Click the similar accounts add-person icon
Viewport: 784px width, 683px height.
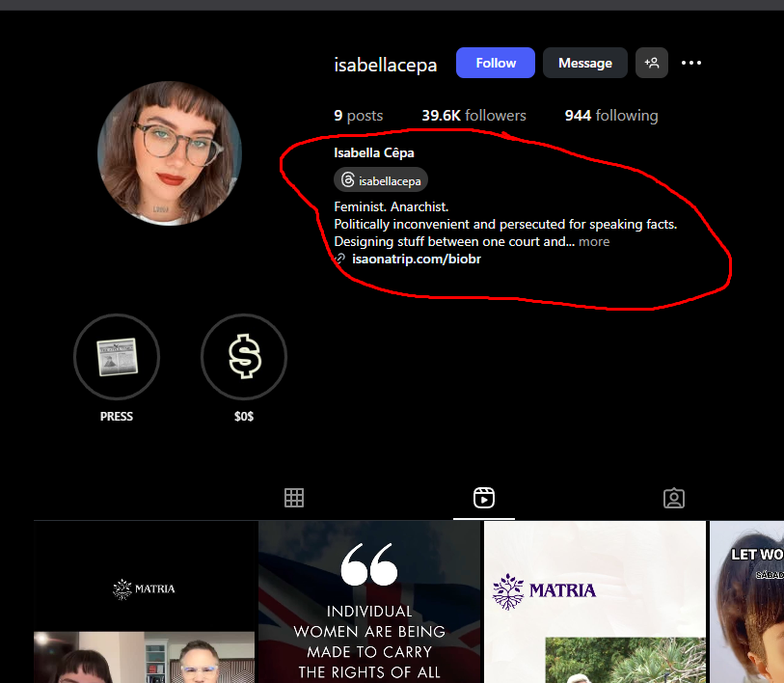tap(652, 63)
